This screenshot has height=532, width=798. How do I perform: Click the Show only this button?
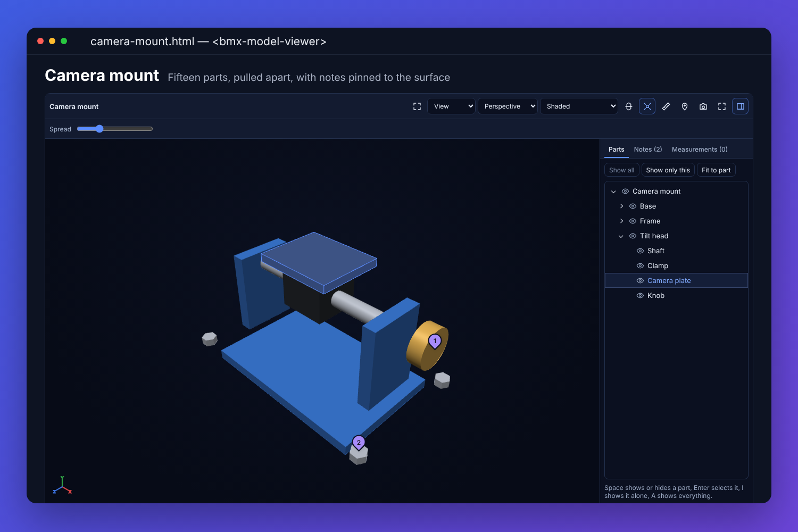click(x=668, y=170)
